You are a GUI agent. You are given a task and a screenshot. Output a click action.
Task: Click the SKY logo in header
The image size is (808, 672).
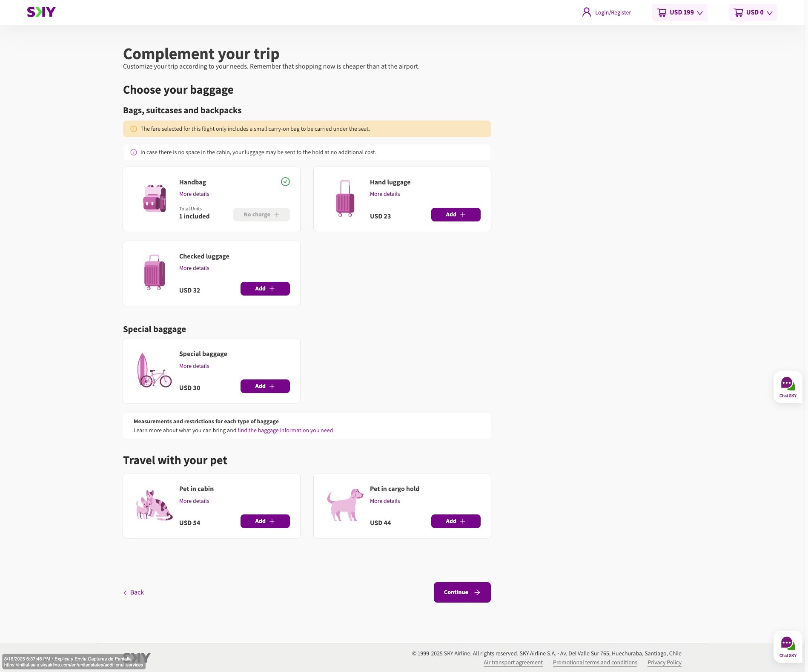point(41,12)
